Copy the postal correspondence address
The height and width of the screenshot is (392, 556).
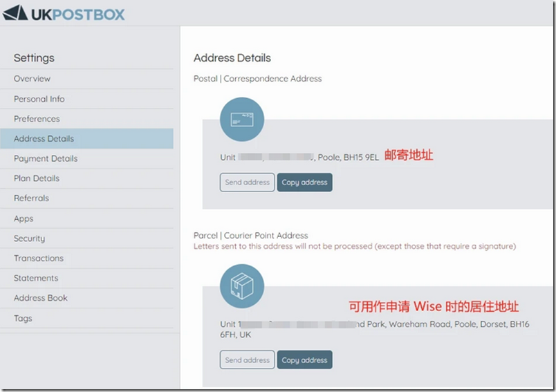(x=304, y=183)
